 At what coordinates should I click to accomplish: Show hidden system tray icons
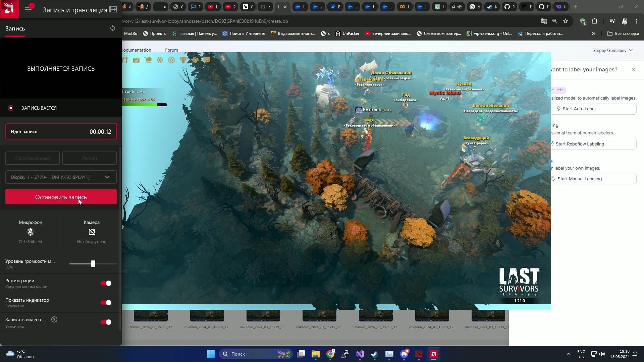click(568, 354)
